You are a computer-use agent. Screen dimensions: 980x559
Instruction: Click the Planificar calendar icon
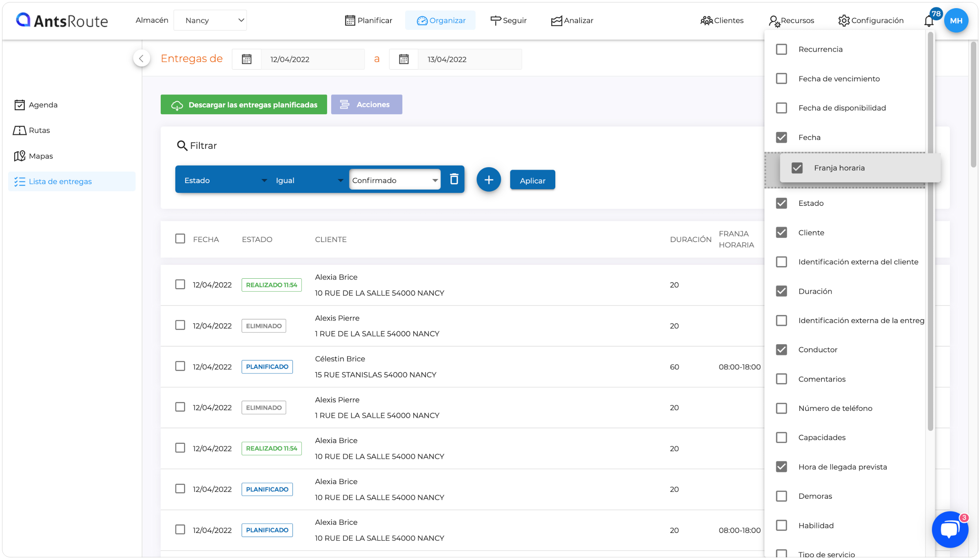tap(350, 20)
